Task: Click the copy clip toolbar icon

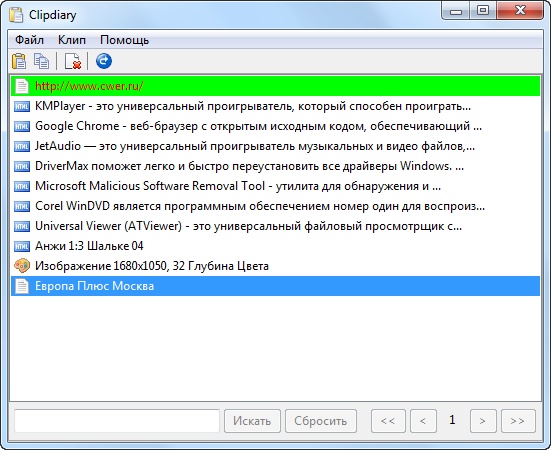Action: [41, 61]
